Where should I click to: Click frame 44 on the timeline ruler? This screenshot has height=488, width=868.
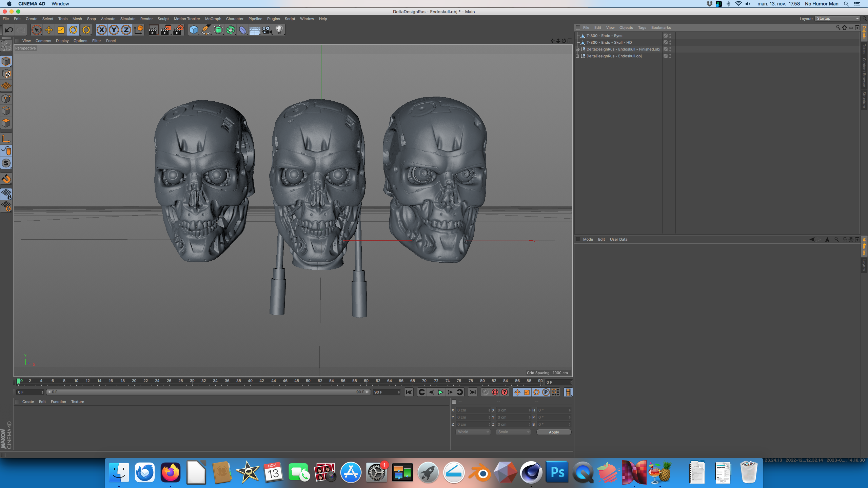(x=273, y=381)
